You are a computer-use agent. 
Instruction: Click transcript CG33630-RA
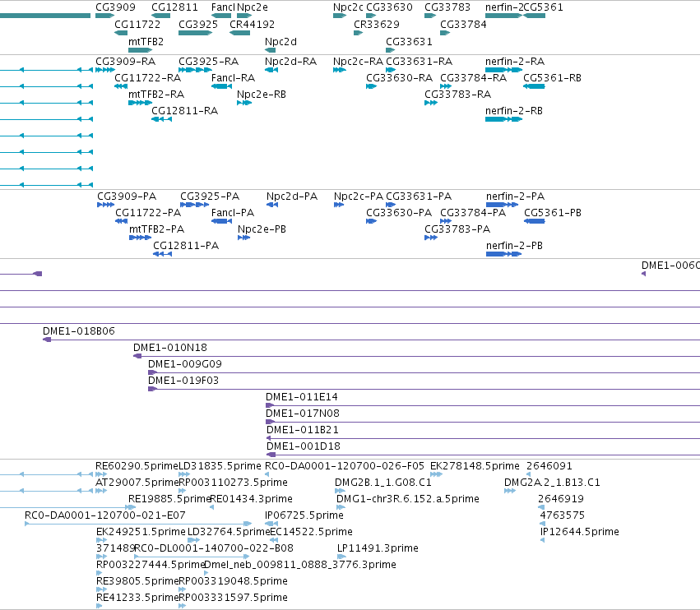pos(372,86)
